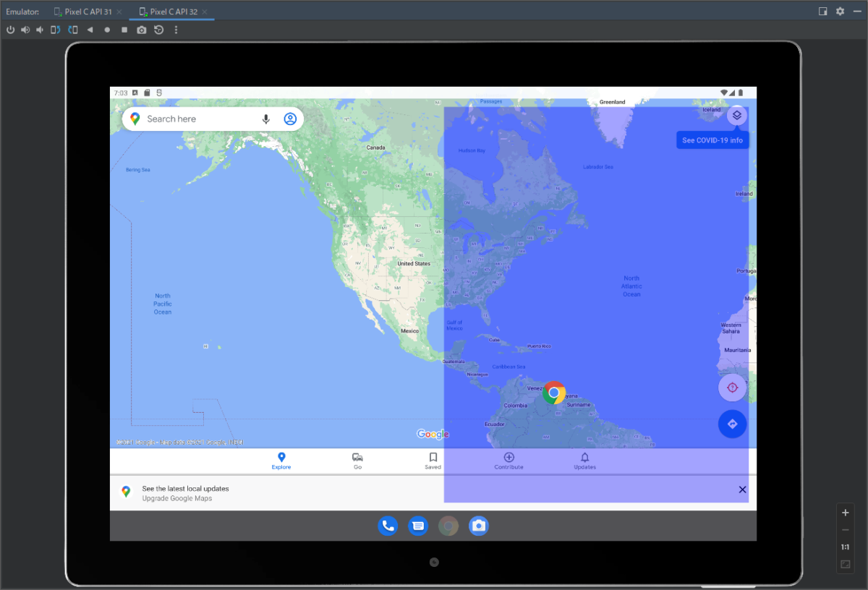Rotate the emulator left
This screenshot has height=590, width=868.
(56, 30)
